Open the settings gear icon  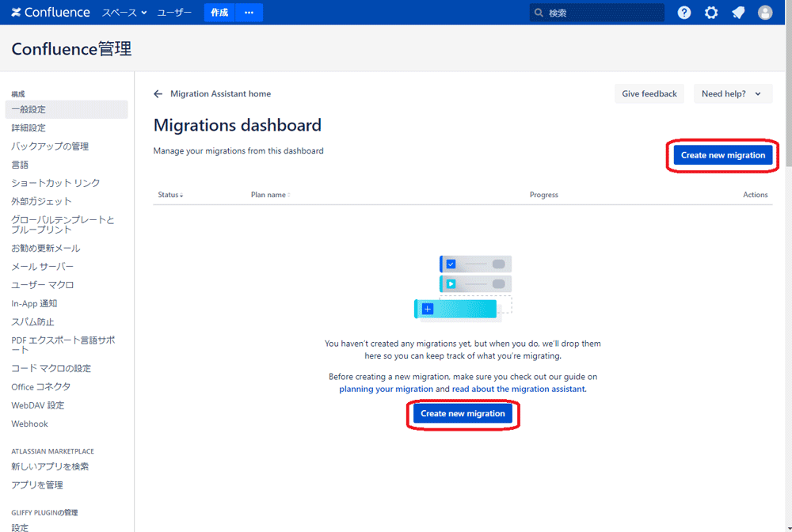click(711, 13)
